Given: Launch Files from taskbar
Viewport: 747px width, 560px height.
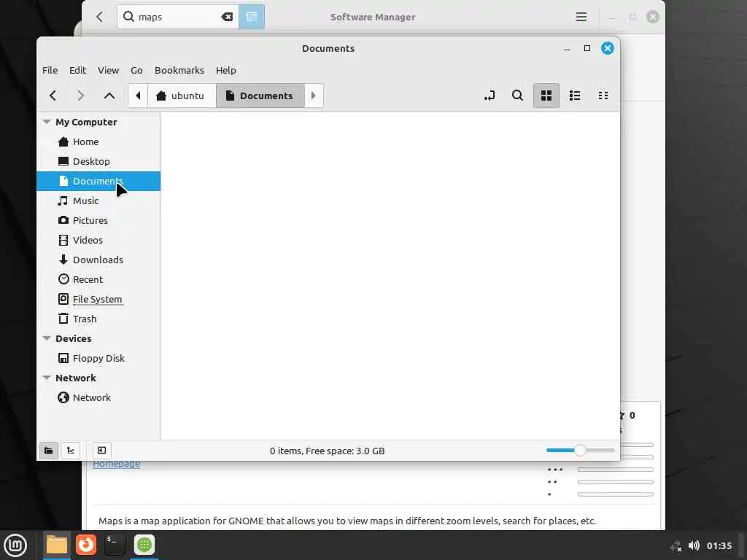Looking at the screenshot, I should tap(57, 545).
